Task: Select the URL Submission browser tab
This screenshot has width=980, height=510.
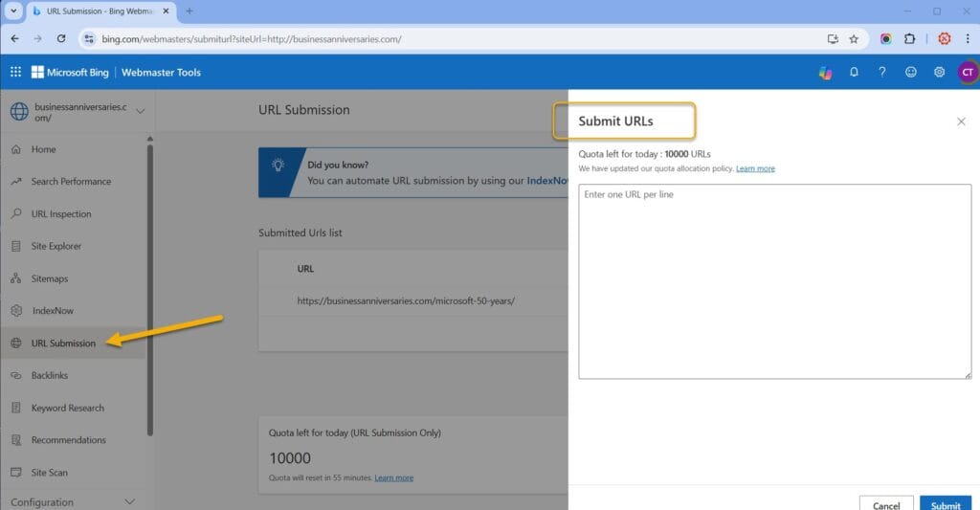Action: click(x=100, y=11)
